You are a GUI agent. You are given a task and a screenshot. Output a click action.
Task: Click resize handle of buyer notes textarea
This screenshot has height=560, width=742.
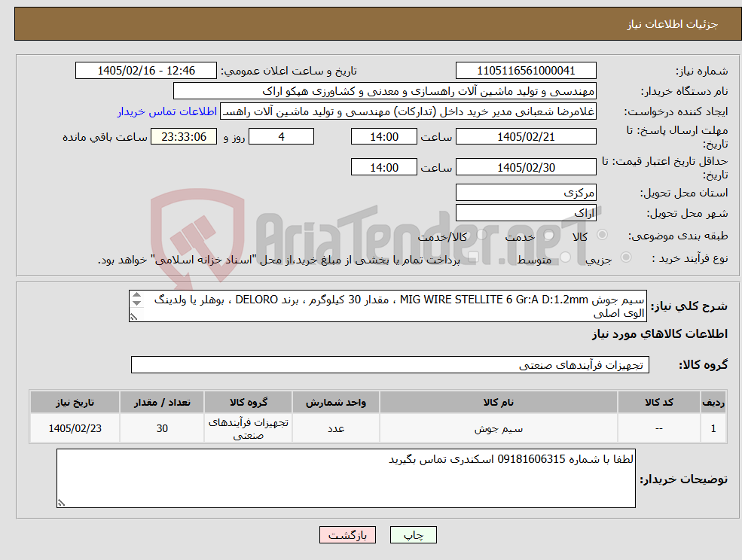click(61, 504)
